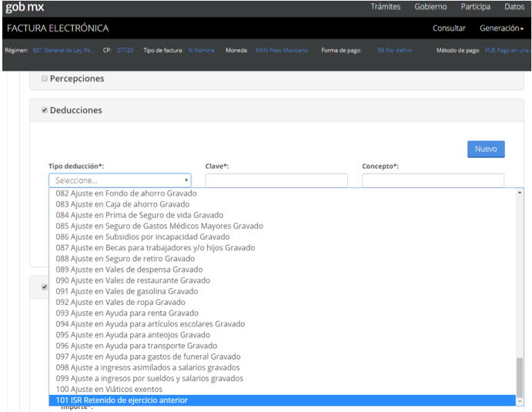Uncheck the Deducciones checkbox
532x412 pixels.
tap(45, 110)
